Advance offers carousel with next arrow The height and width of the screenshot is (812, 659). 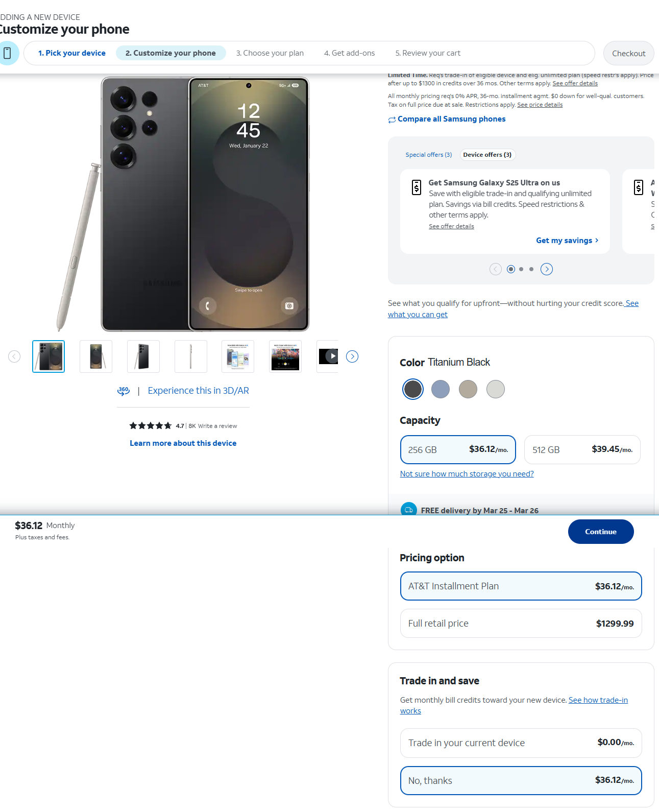[547, 269]
